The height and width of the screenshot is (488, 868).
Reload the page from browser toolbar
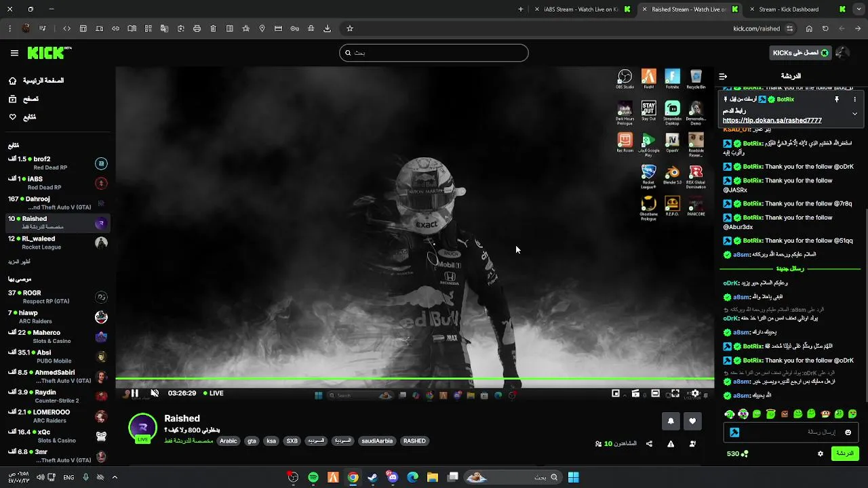pyautogui.click(x=825, y=28)
